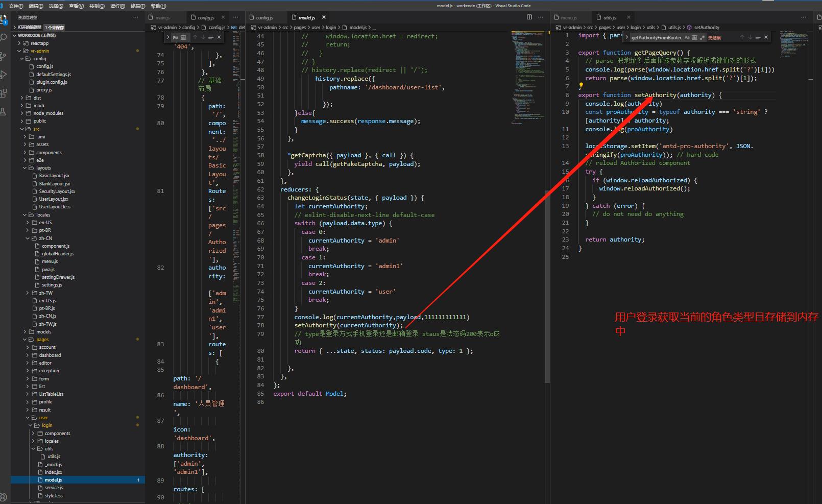Click 'login' breadcrumb in model.js editor
822x504 pixels.
click(x=331, y=28)
